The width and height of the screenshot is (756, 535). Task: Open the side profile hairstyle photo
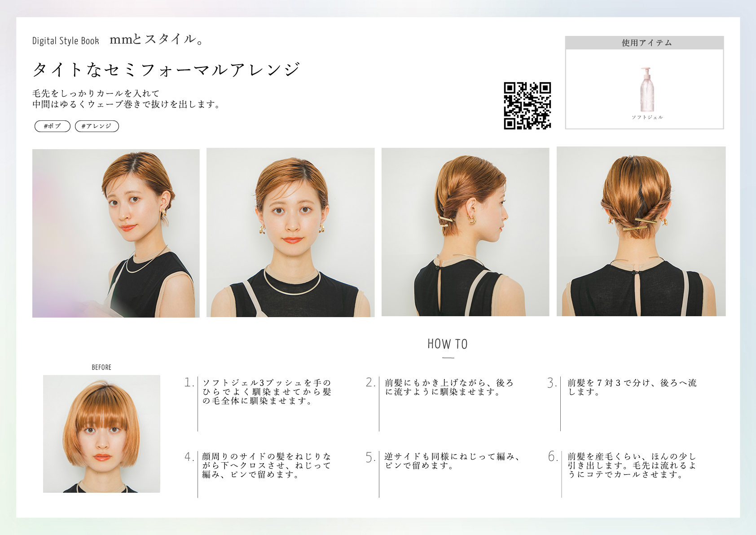465,232
